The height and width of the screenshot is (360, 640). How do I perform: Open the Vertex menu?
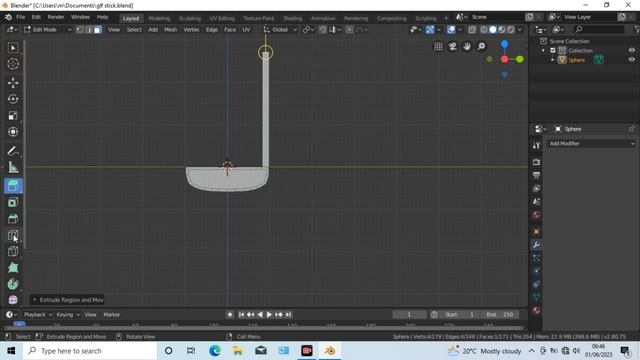click(x=191, y=30)
